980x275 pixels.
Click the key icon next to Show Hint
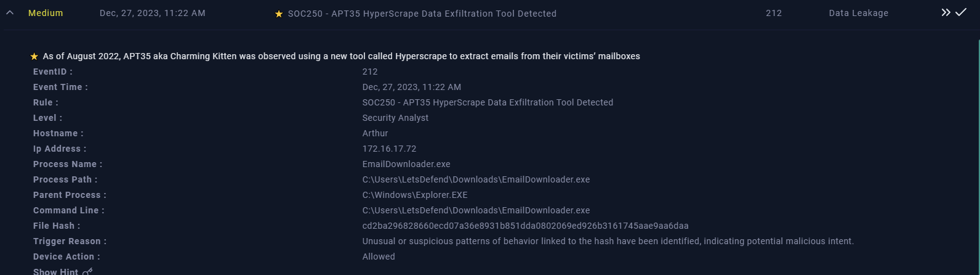[87, 271]
